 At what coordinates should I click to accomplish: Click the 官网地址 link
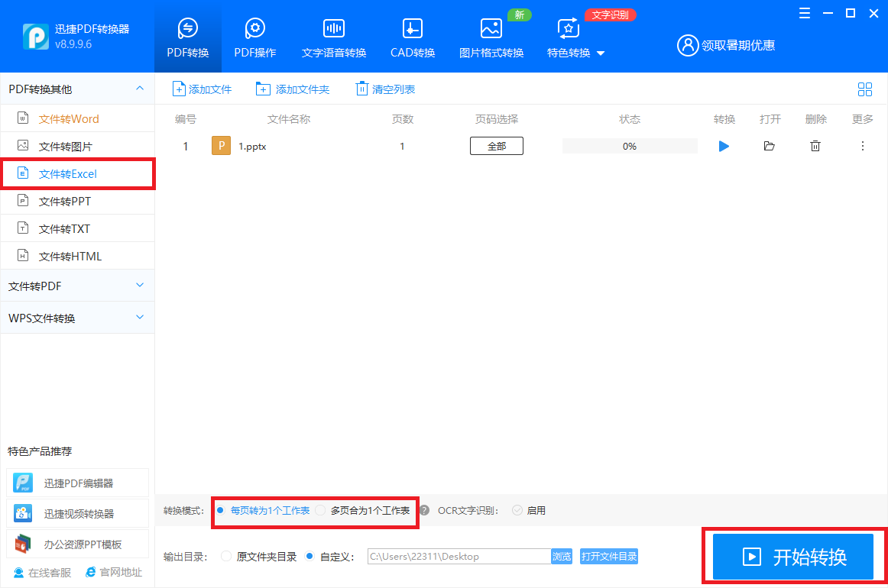114,573
